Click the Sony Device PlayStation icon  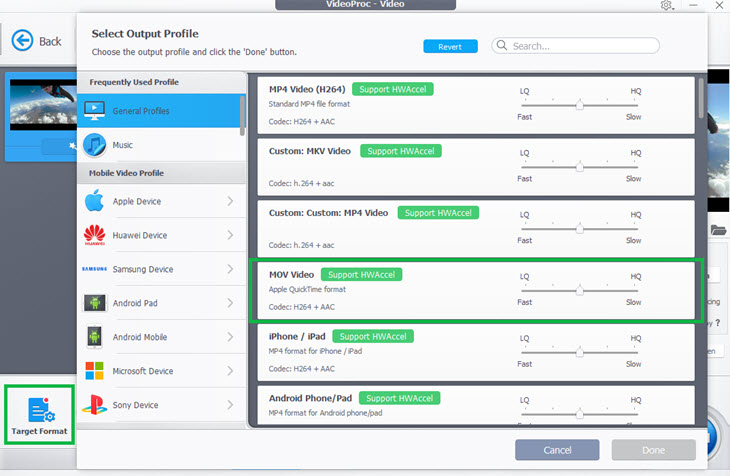point(95,405)
